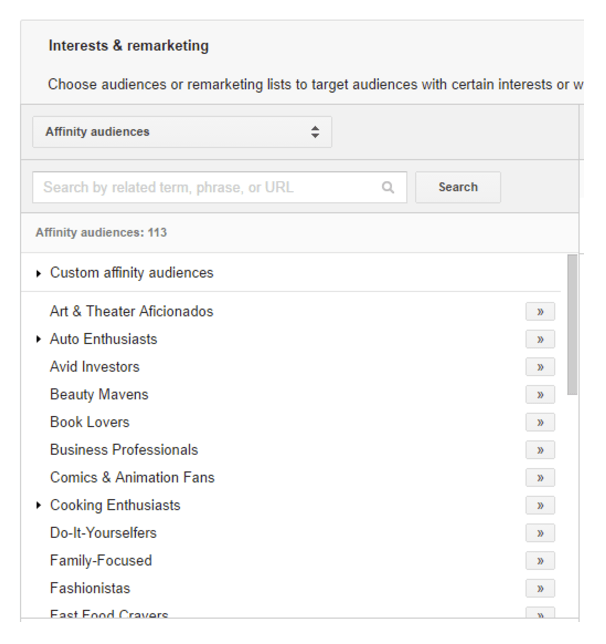This screenshot has width=606, height=644.
Task: Add Business Professionals via its arrow icon
Action: click(x=540, y=450)
